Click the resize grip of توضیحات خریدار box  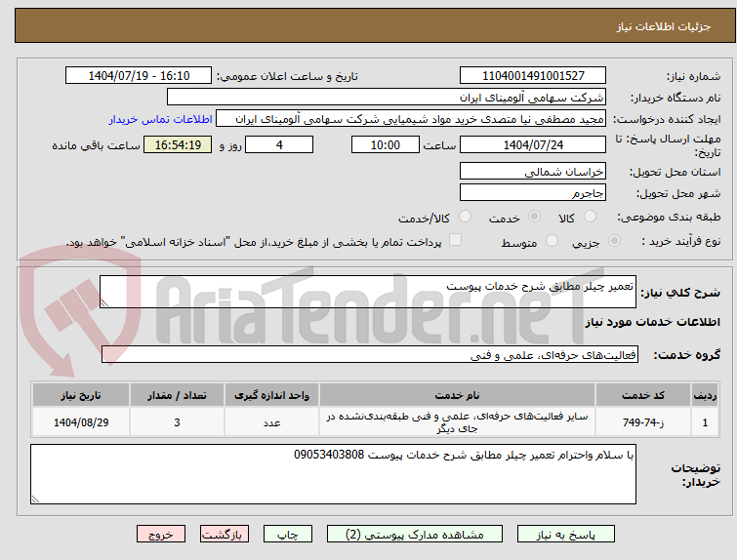[x=35, y=500]
